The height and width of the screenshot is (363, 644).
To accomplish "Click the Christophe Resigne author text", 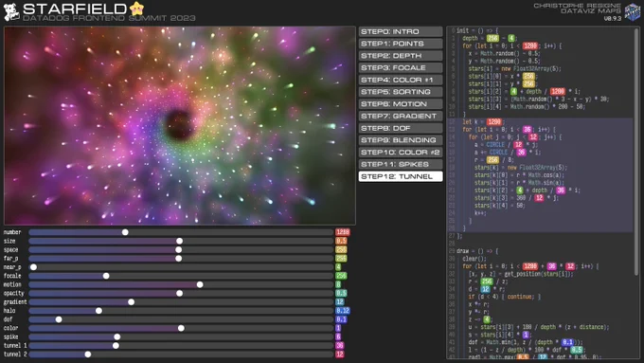I will click(x=577, y=6).
